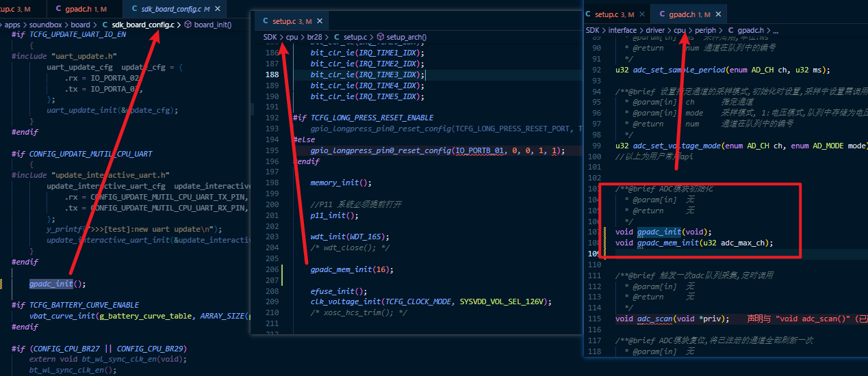Click the symbol icon beside setup_arch() in breadcrumb
Screen dimensions: 868x376
381,37
